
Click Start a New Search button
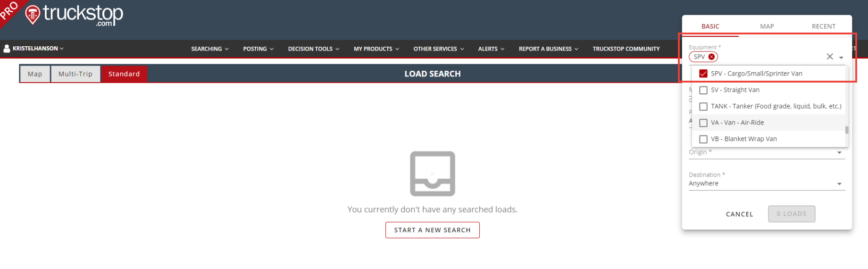coord(432,230)
